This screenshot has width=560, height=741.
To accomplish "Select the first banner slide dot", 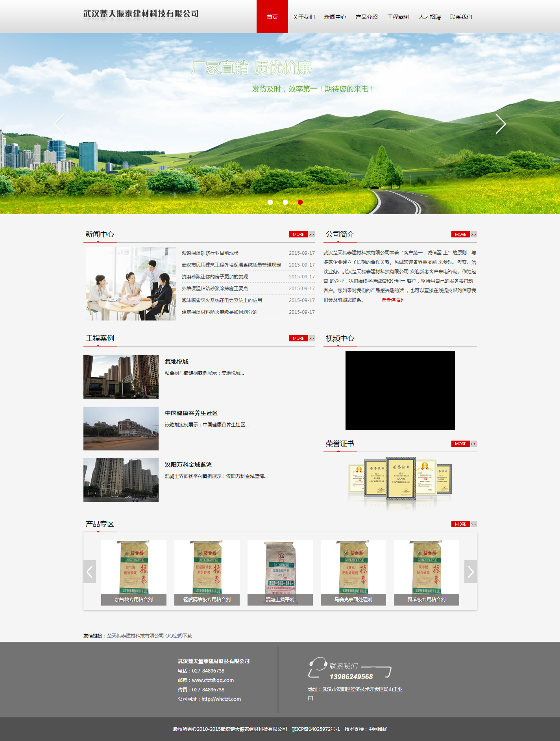I will point(270,202).
